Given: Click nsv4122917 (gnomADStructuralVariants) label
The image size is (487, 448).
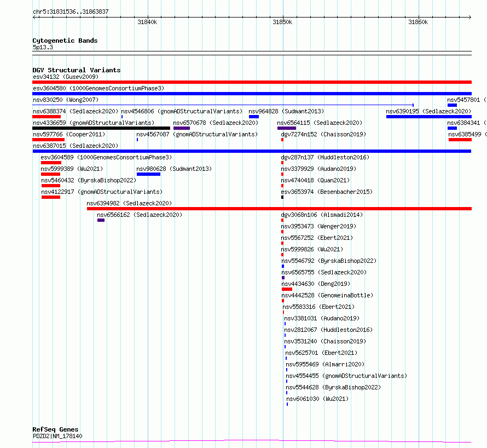Looking at the screenshot, I should pyautogui.click(x=102, y=192).
